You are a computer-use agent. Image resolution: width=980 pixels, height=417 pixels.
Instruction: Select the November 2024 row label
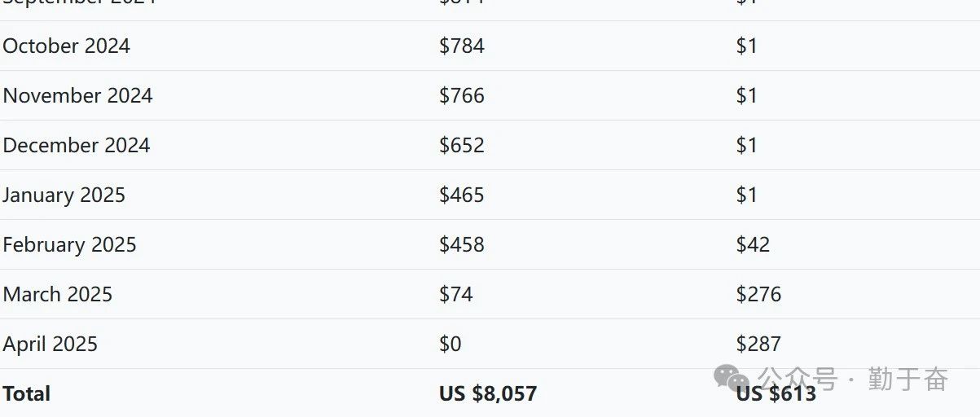coord(78,96)
